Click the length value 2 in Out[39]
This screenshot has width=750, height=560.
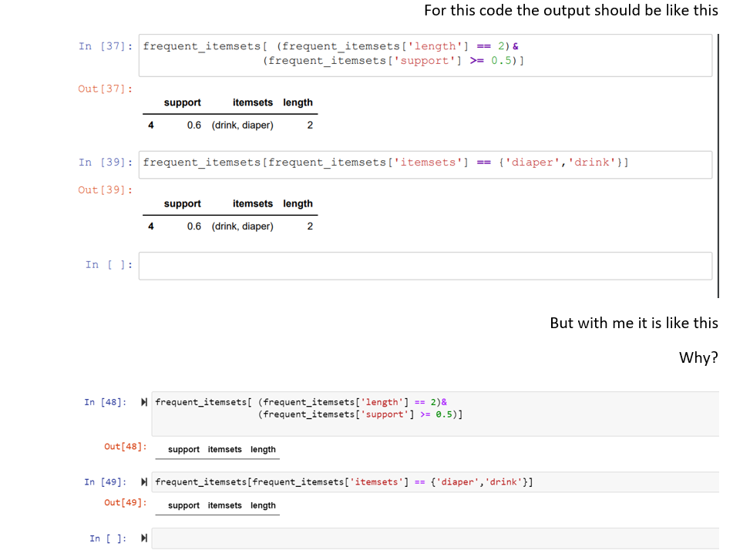tap(310, 226)
